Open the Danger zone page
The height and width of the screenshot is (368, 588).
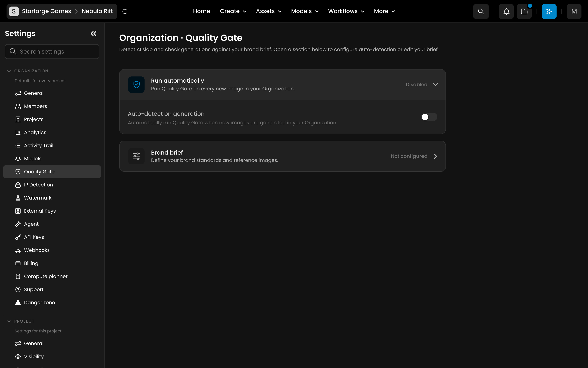pos(52,303)
